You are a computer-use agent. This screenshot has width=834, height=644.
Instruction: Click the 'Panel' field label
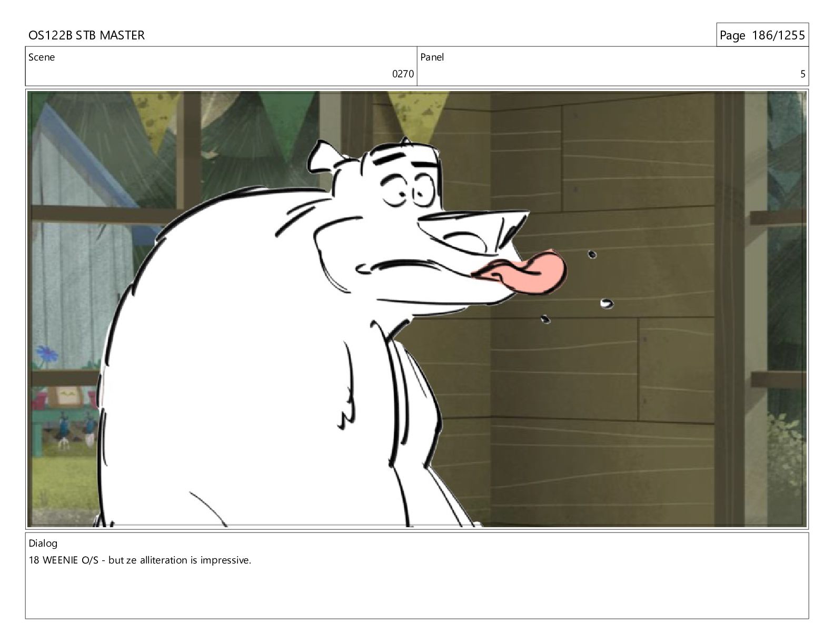tap(432, 57)
